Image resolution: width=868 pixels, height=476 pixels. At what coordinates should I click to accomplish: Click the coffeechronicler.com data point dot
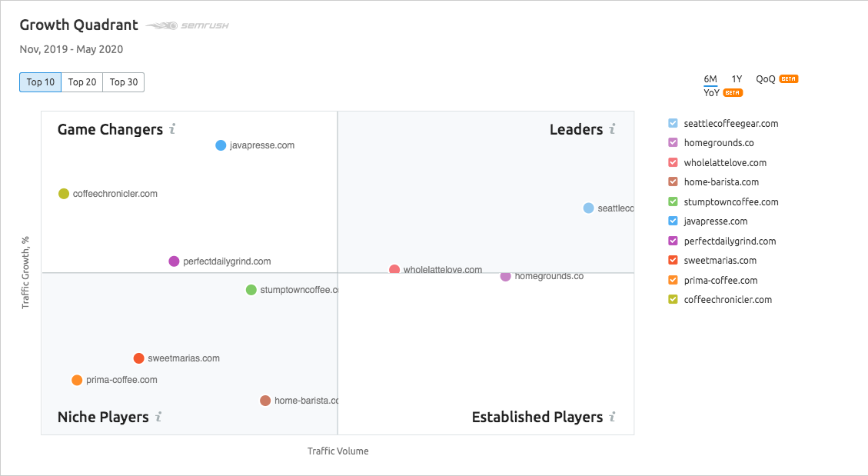click(64, 194)
